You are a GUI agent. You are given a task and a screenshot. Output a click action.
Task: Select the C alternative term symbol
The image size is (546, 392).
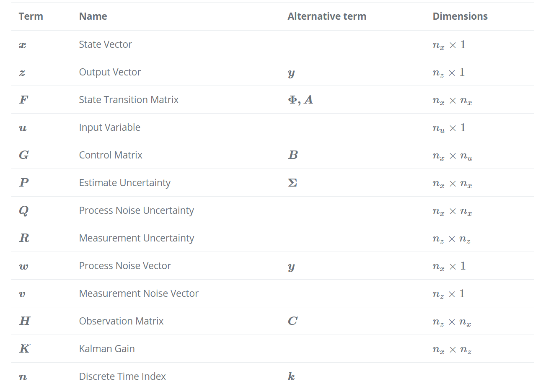tap(292, 321)
